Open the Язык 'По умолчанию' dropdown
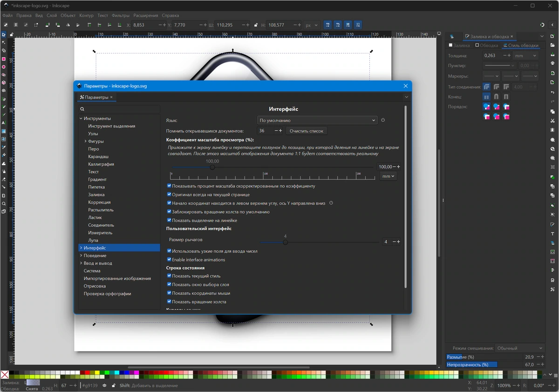Image resolution: width=559 pixels, height=392 pixels. [x=317, y=120]
